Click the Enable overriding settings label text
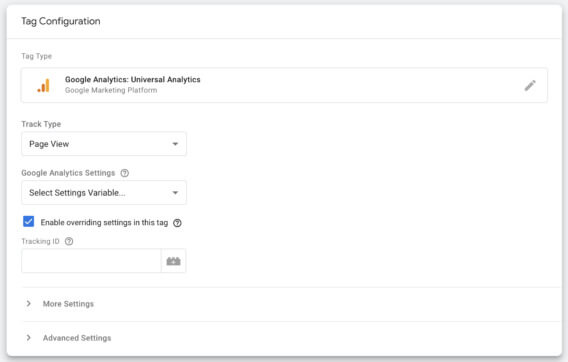The height and width of the screenshot is (362, 568). click(104, 222)
